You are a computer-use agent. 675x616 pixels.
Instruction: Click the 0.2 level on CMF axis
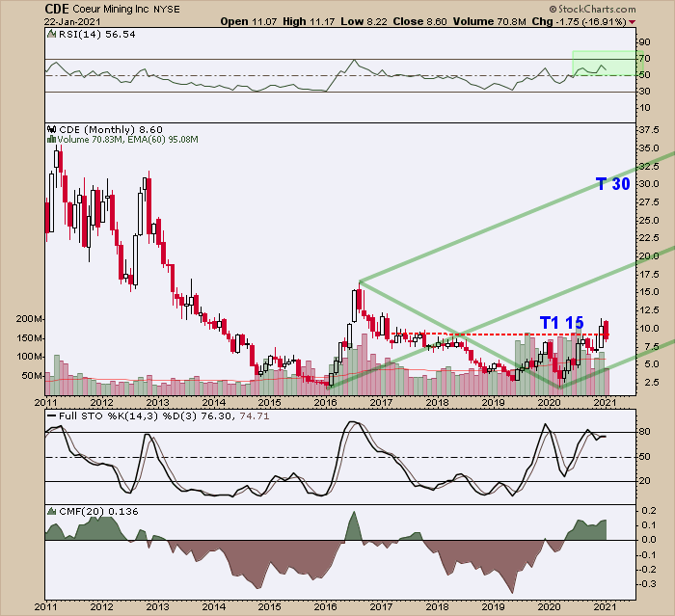point(649,511)
